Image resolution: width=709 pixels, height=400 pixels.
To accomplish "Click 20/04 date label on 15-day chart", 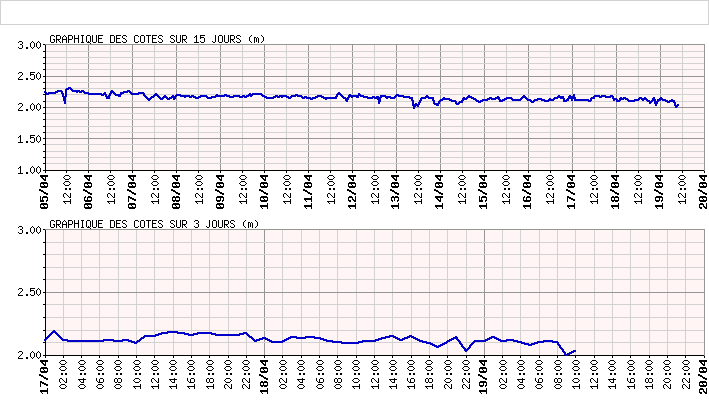I will click(x=704, y=192).
